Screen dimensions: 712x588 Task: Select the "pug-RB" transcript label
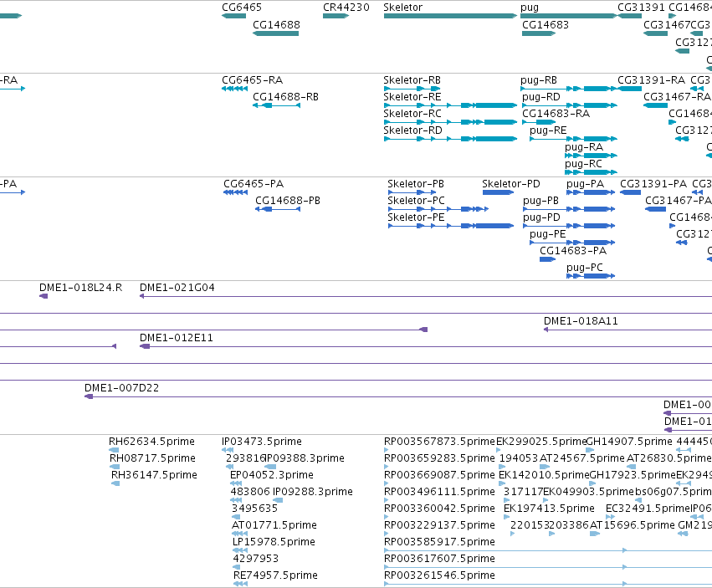(x=539, y=80)
